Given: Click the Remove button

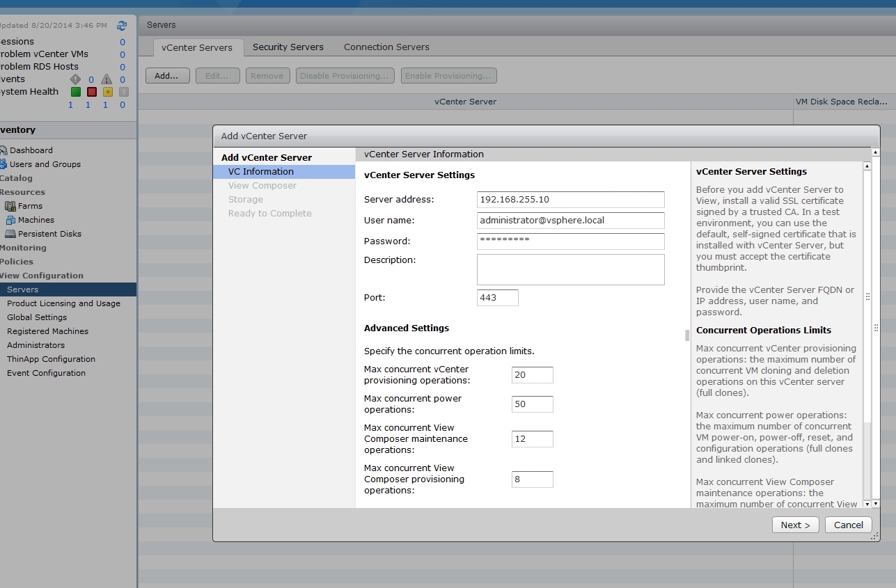Looking at the screenshot, I should click(x=267, y=76).
